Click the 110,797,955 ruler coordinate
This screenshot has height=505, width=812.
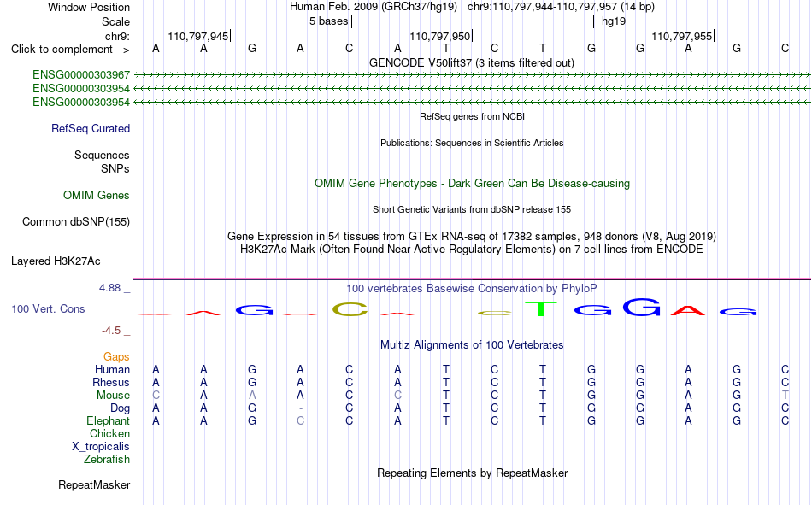tap(681, 36)
